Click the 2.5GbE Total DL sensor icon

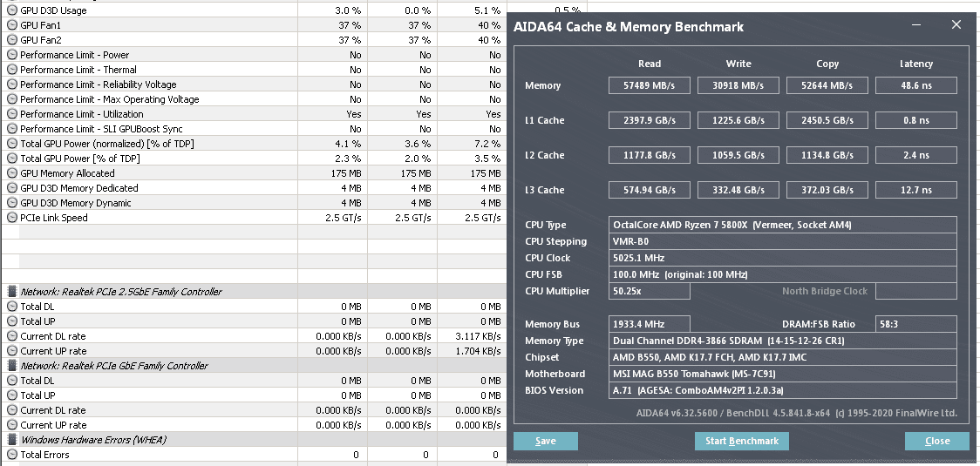click(x=12, y=307)
